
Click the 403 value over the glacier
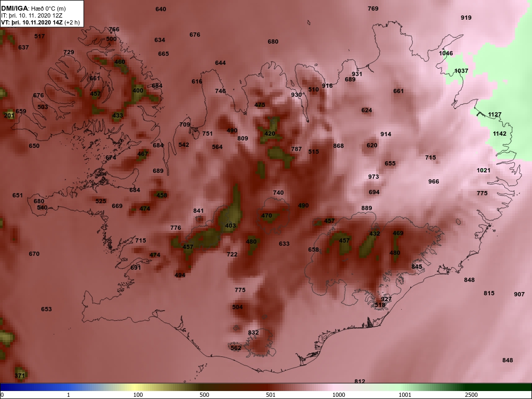pyautogui.click(x=230, y=226)
